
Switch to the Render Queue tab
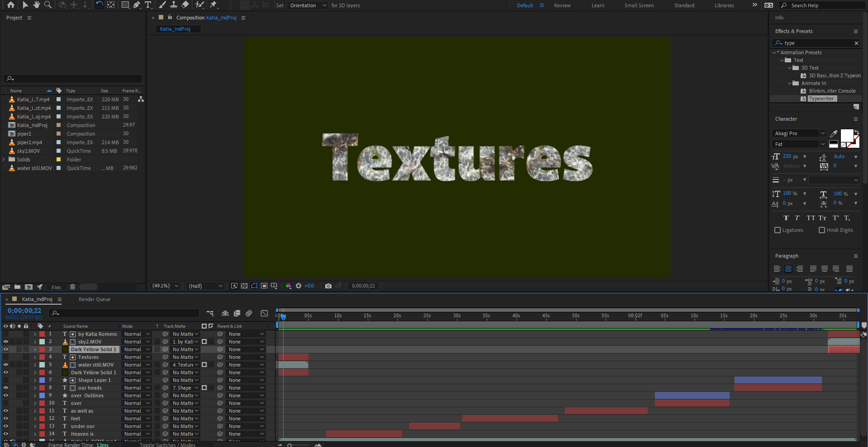94,299
